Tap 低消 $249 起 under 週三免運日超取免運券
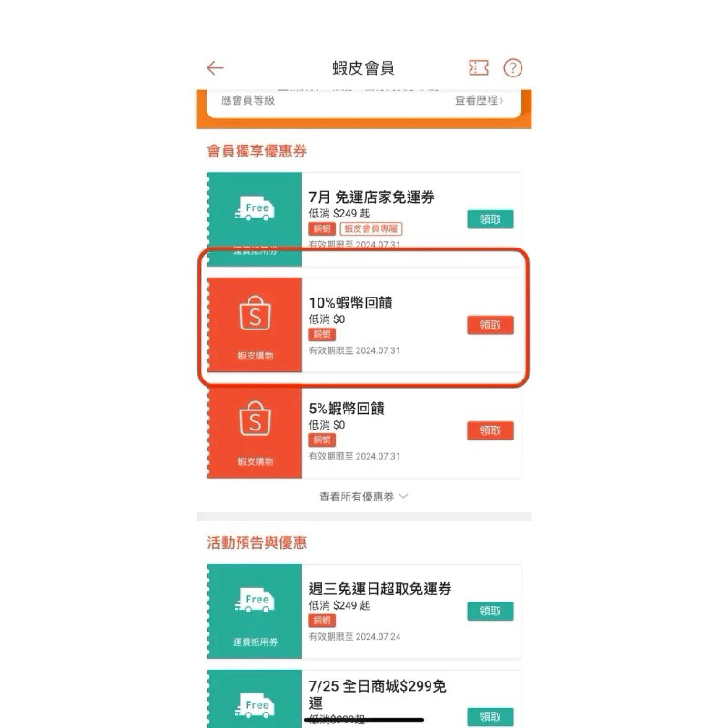 point(339,605)
